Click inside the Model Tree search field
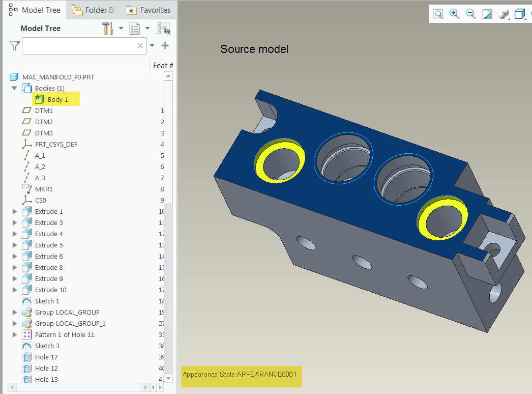This screenshot has height=394, width=532. click(81, 46)
